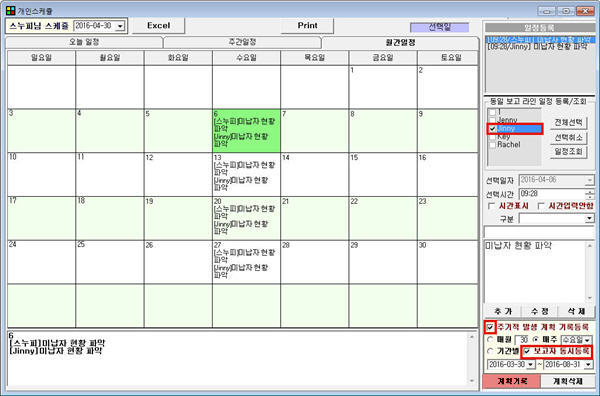Click the empty text field below 구분

(539, 232)
